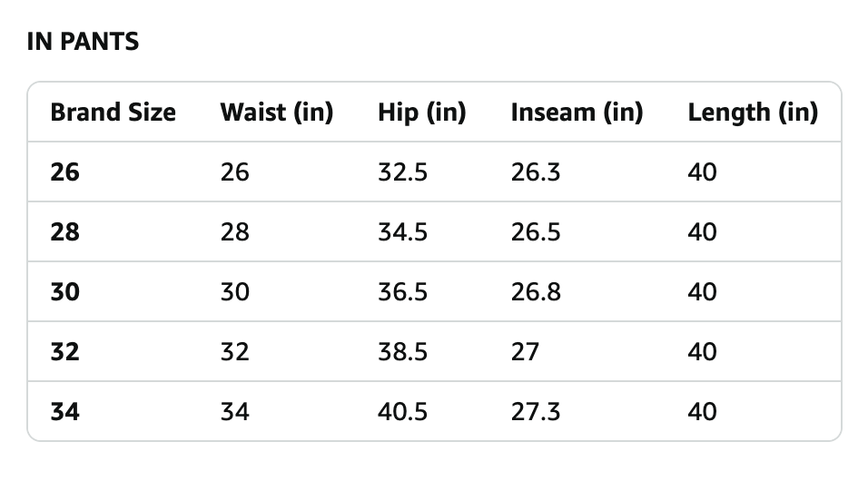Select inseam value 26.8
Viewport: 868px width, 481px height.
click(536, 291)
